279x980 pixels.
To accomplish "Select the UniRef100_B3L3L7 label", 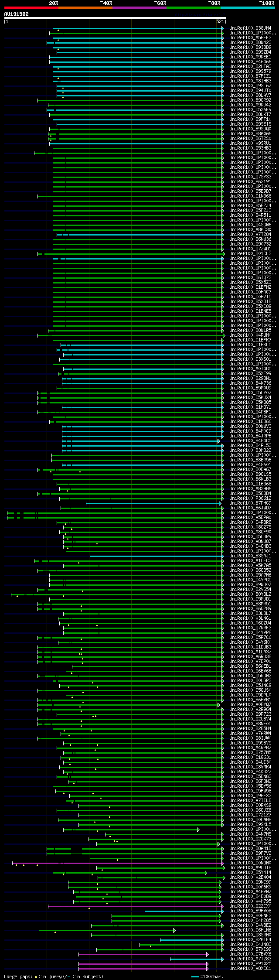I will tap(250, 614).
